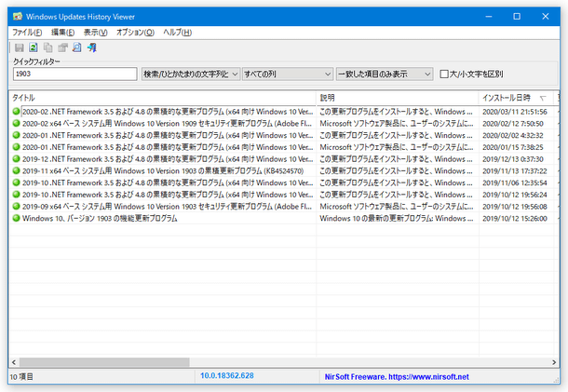This screenshot has height=392, width=568.
Task: Click green icon of the 1903 機能更新プログラム row
Action: coord(16,218)
